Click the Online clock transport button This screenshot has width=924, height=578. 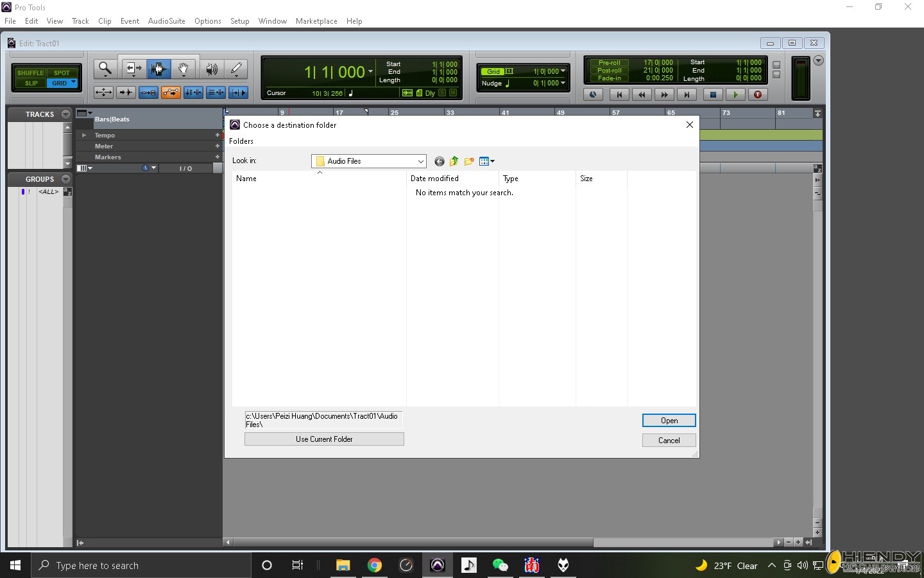[x=593, y=94]
